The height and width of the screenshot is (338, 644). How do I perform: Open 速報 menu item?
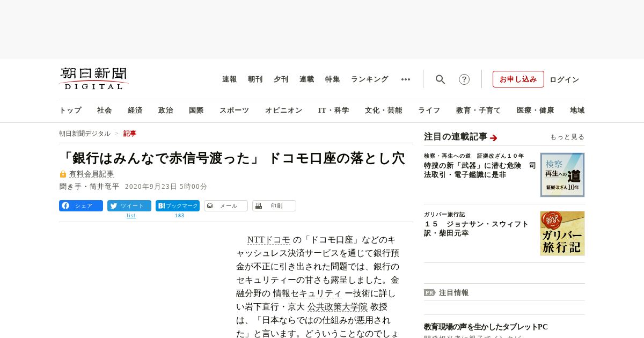coord(230,79)
